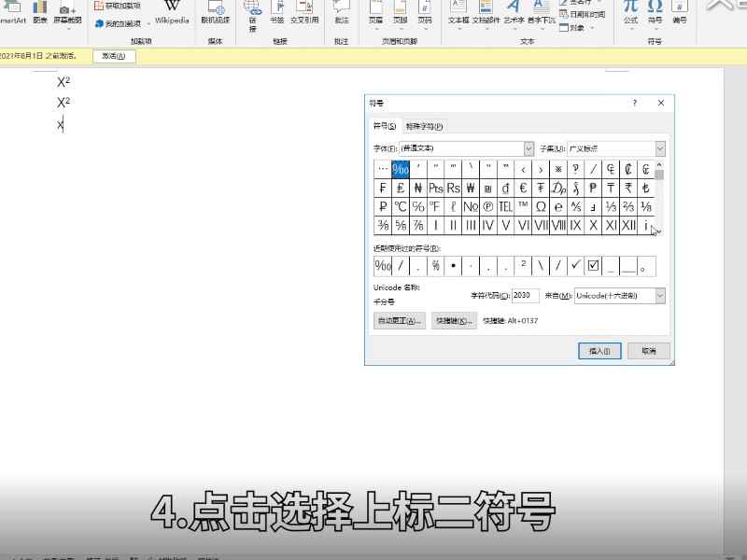747x560 pixels.
Task: Select the Euro sign in the symbol grid
Action: (x=523, y=188)
